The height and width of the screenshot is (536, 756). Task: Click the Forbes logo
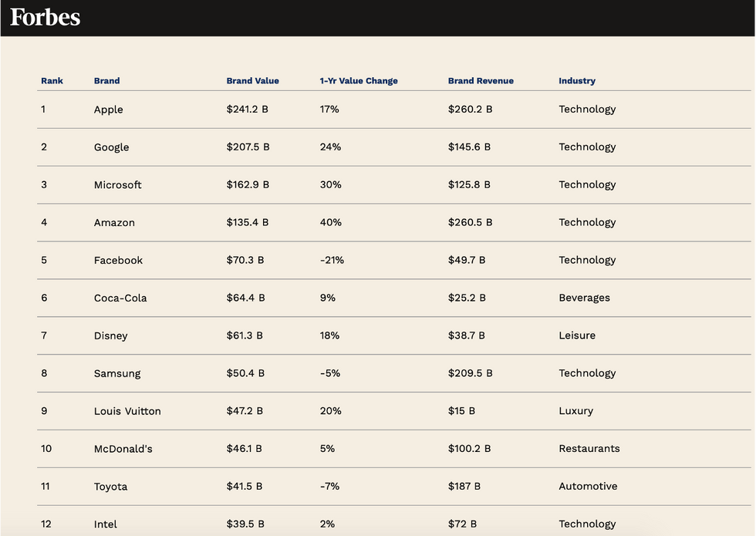tap(45, 18)
